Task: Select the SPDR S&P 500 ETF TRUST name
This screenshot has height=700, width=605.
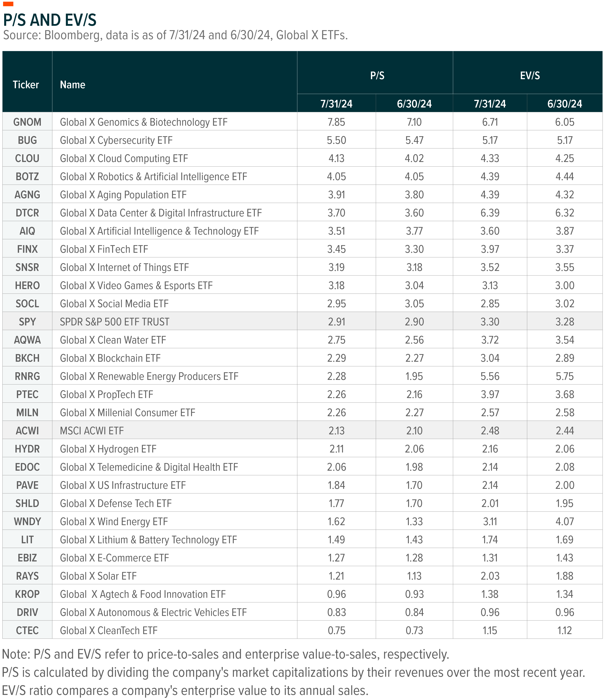Action: coord(115,322)
